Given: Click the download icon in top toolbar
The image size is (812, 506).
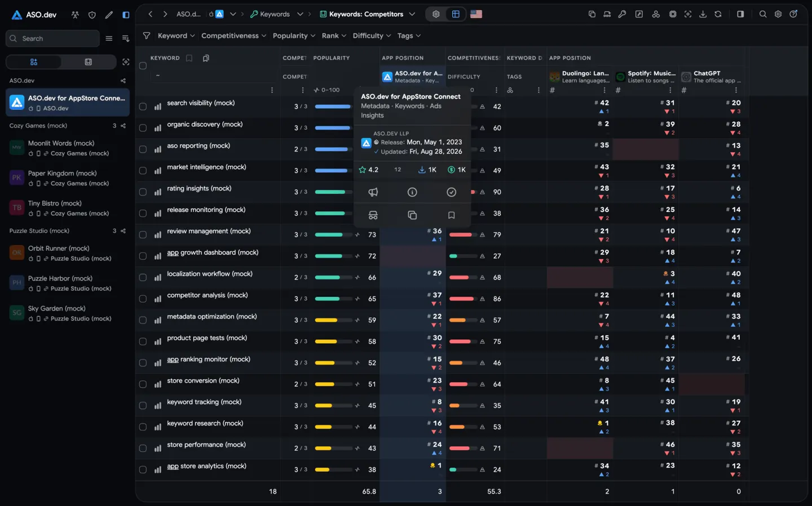Looking at the screenshot, I should [x=703, y=14].
